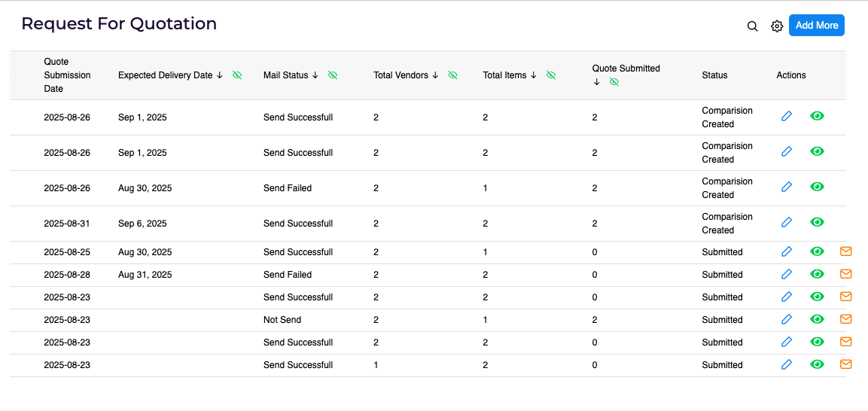This screenshot has width=868, height=411.
Task: Edit the 2025-08-28 Send Failed quotation
Action: pos(787,274)
